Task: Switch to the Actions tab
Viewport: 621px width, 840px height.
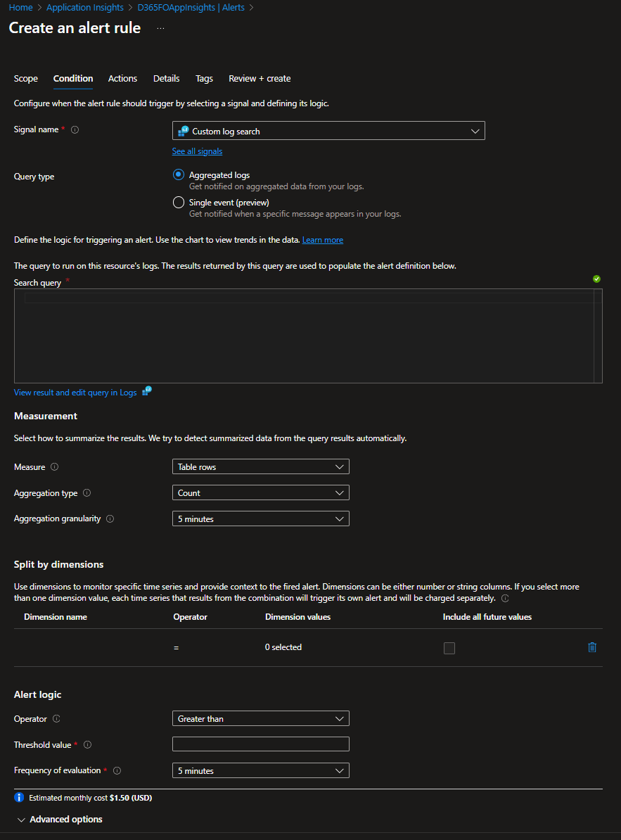Action: coord(122,79)
